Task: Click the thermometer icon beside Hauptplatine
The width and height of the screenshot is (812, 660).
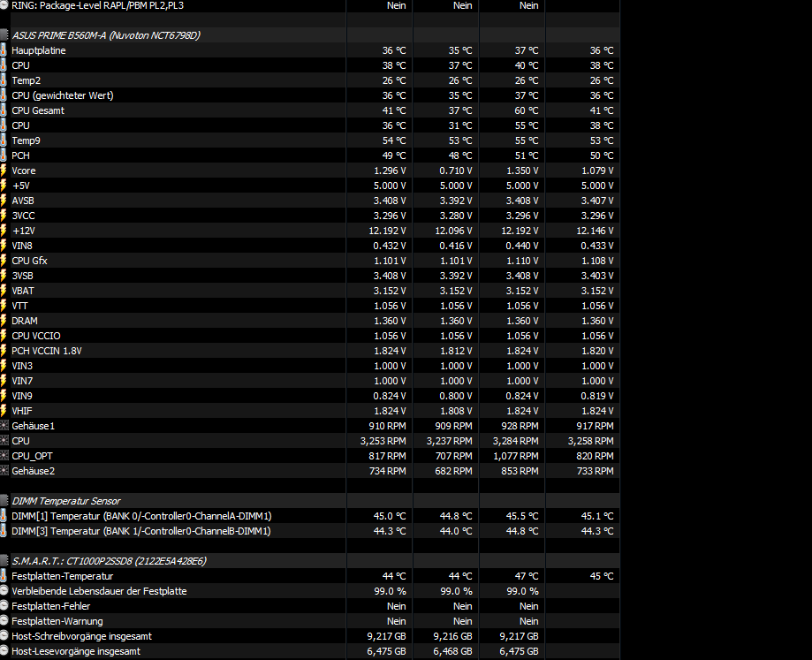Action: (4, 50)
